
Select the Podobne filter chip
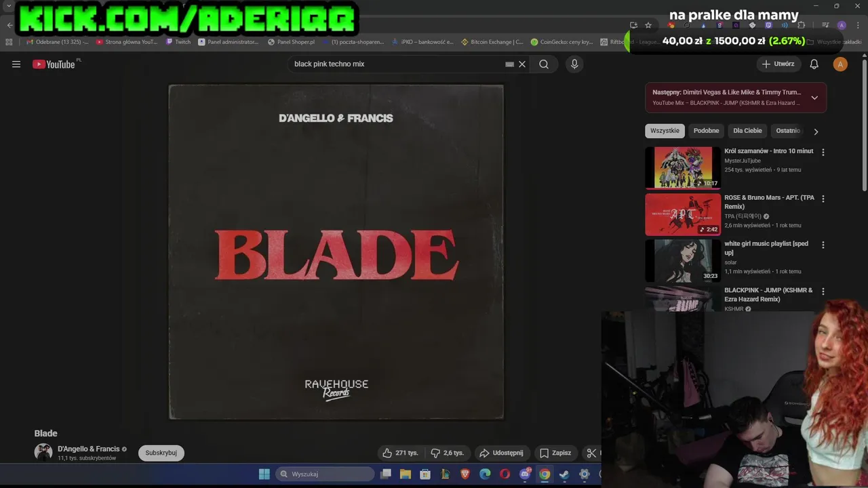[706, 131]
